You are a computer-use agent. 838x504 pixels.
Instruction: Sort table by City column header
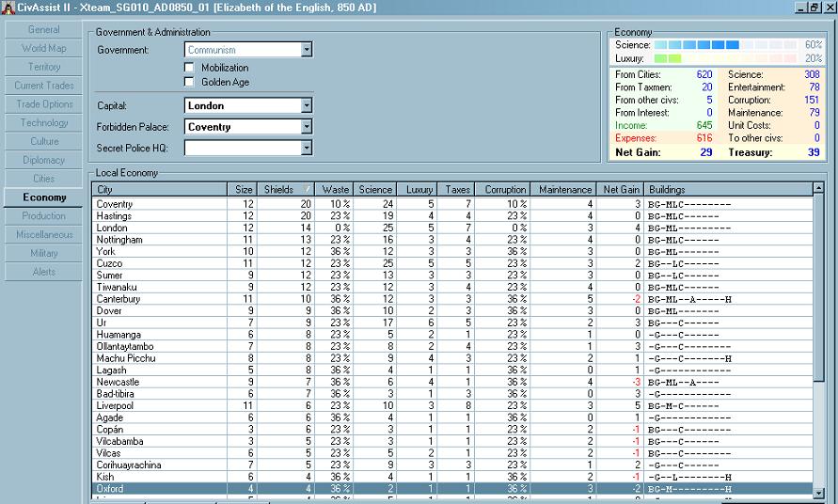(160, 189)
